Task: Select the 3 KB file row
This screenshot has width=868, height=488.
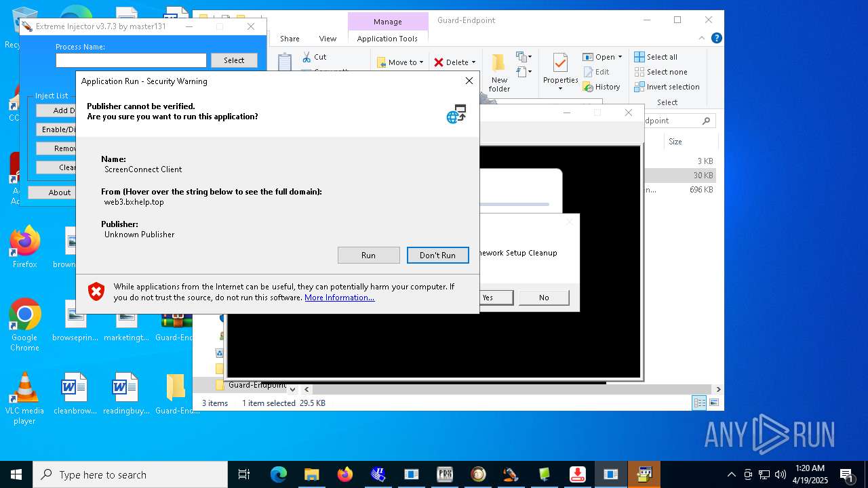Action: click(x=679, y=161)
